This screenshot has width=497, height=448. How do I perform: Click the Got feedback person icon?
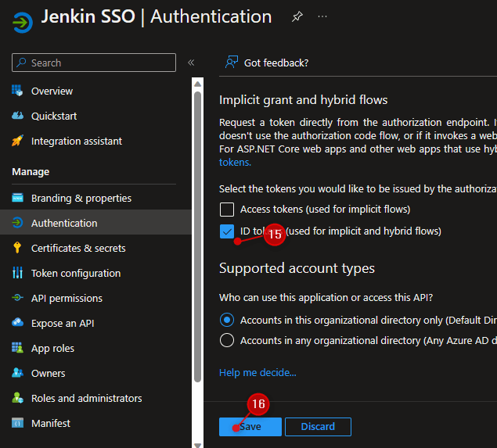click(x=232, y=62)
